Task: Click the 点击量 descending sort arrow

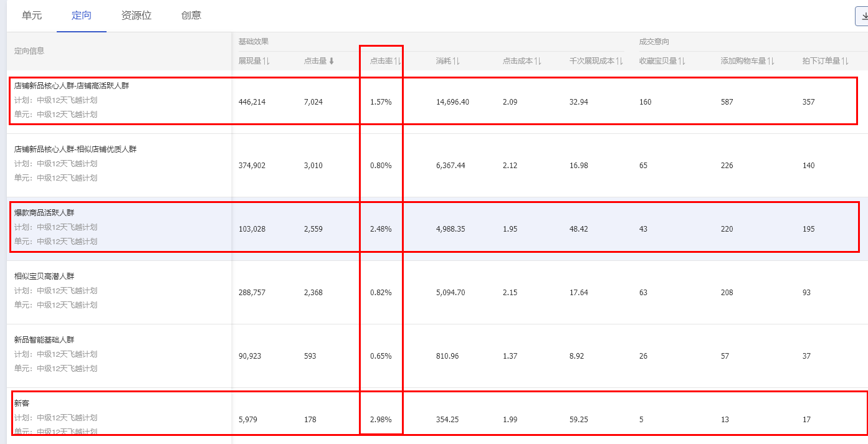Action: [x=331, y=61]
